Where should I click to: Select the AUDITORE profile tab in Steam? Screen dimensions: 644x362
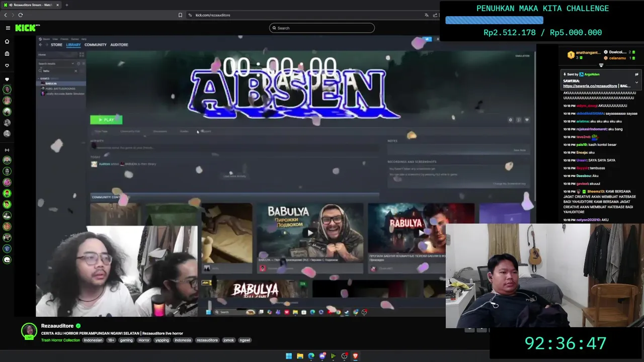119,45
